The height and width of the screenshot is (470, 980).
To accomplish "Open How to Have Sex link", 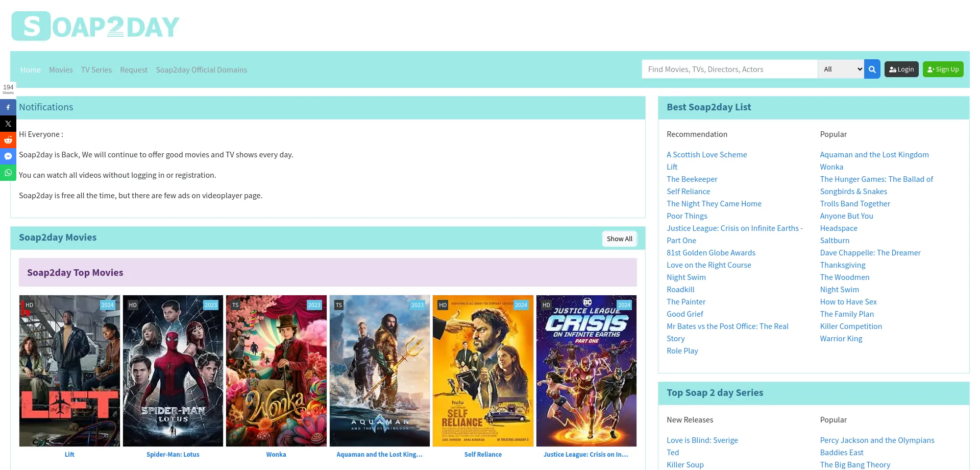I will 848,302.
